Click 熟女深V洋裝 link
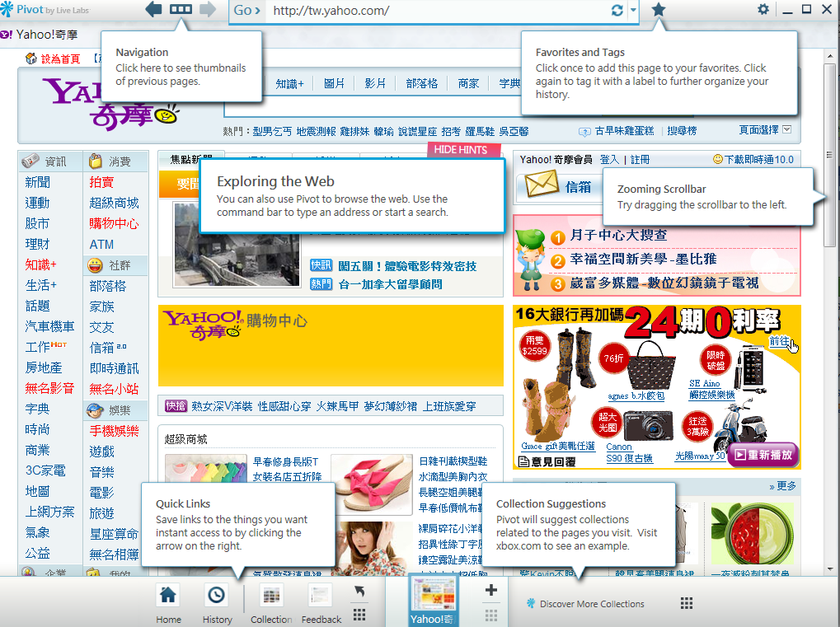This screenshot has width=840, height=627. click(x=222, y=406)
